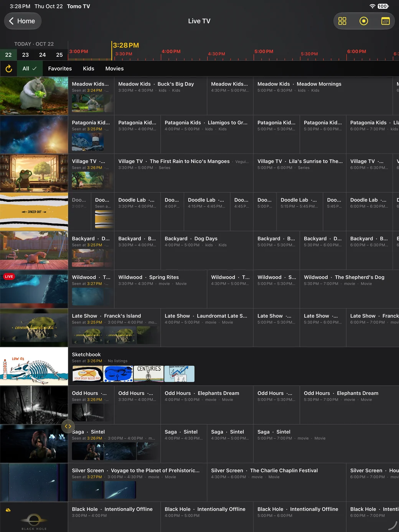Select Backyard Dog Days listing
399x532 pixels.
pyautogui.click(x=207, y=250)
